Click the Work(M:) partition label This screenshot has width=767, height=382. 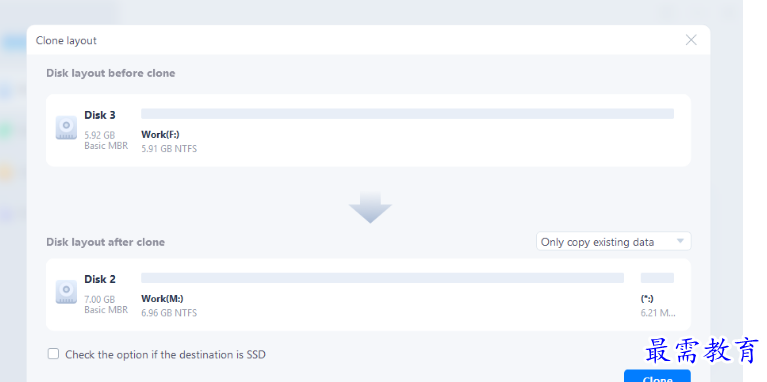pyautogui.click(x=162, y=298)
